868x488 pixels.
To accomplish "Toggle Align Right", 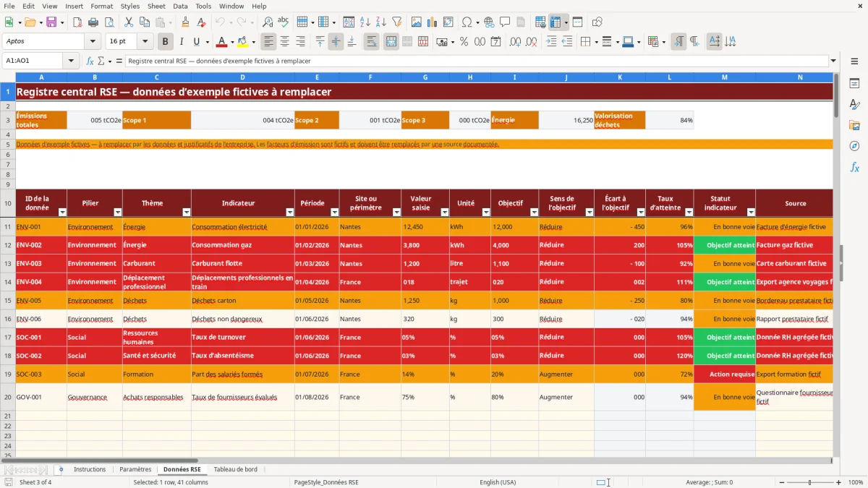I will tap(300, 42).
